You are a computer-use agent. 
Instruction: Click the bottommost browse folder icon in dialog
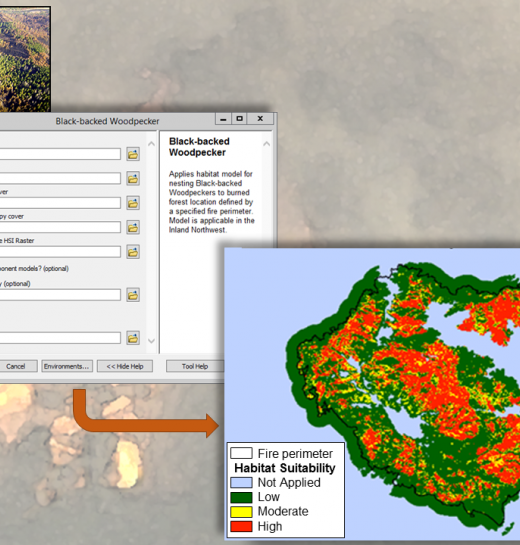pos(133,338)
